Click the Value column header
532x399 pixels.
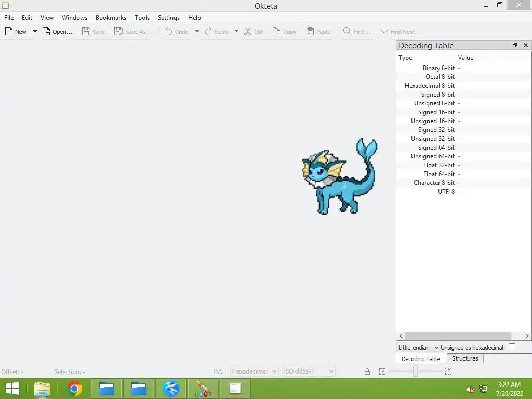(x=494, y=58)
